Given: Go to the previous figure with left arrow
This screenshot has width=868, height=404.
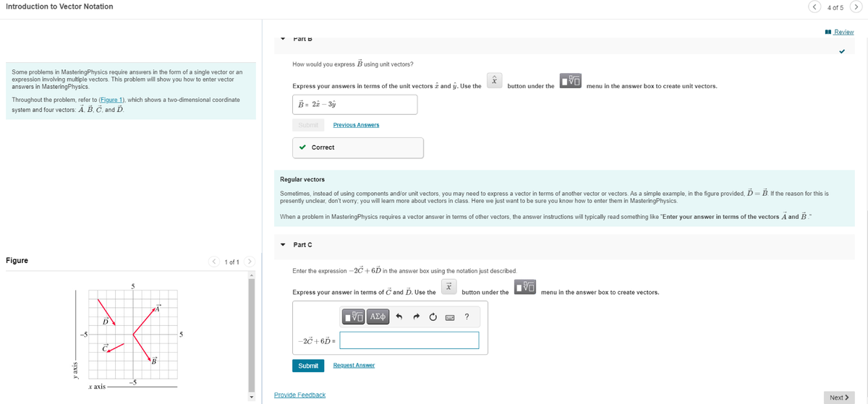Looking at the screenshot, I should [214, 262].
